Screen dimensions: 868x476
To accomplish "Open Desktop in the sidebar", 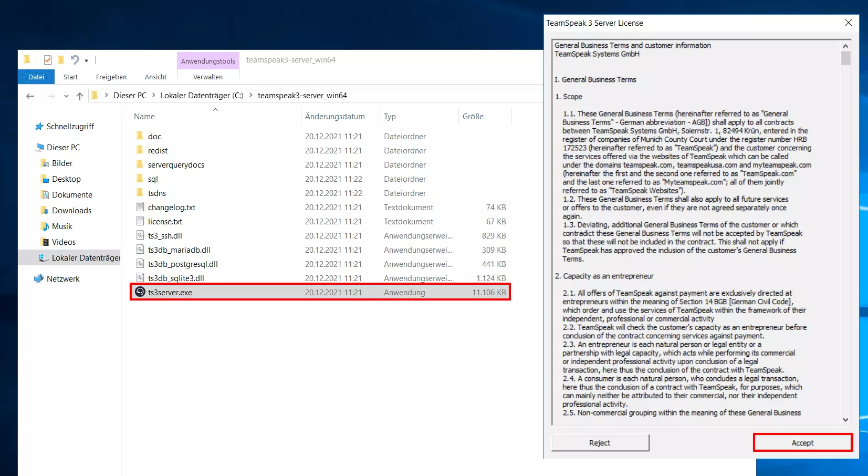I will point(66,179).
